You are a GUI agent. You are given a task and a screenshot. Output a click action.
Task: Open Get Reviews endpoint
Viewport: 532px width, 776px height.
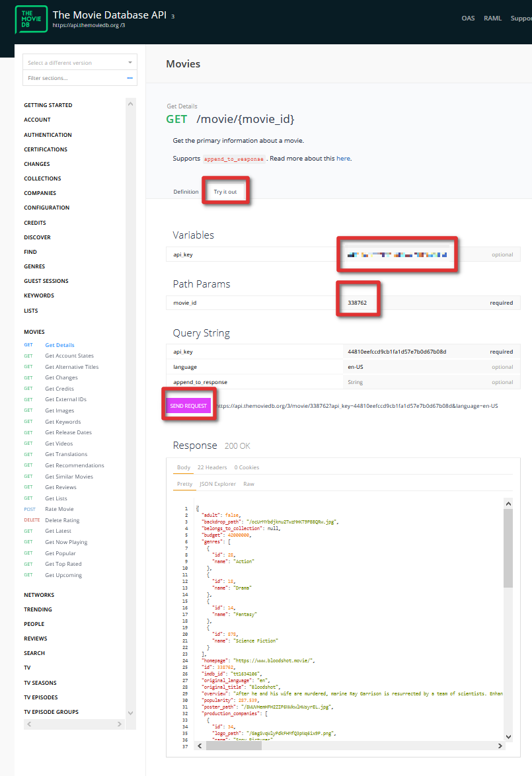tap(60, 487)
